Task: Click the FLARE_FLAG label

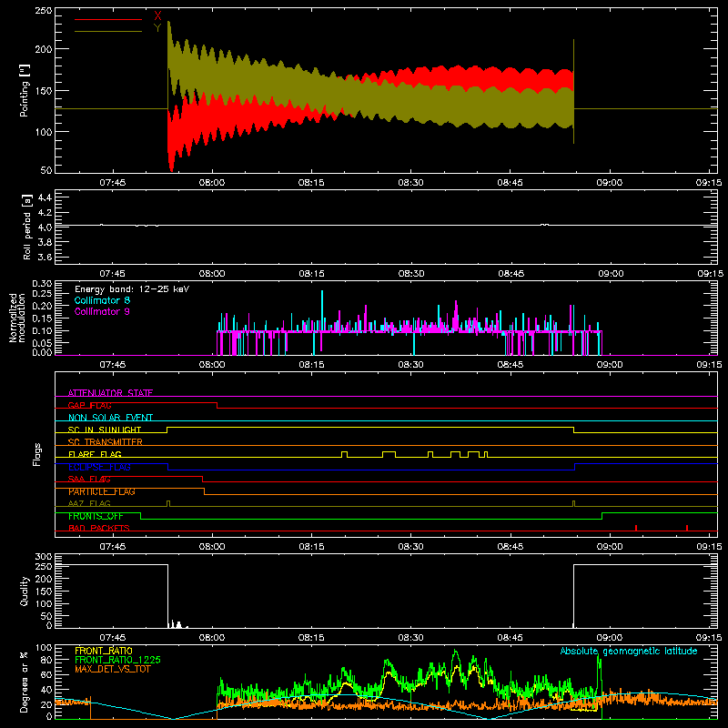Action: pos(95,454)
